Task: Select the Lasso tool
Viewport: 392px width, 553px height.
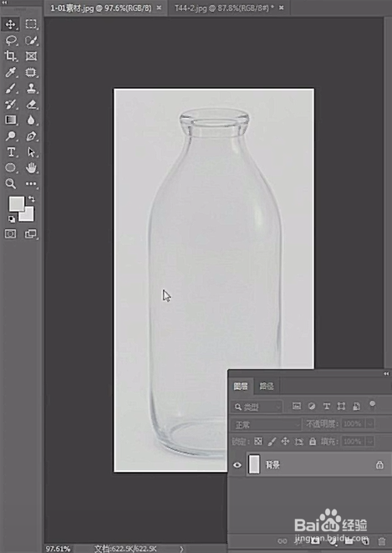Action: tap(11, 40)
